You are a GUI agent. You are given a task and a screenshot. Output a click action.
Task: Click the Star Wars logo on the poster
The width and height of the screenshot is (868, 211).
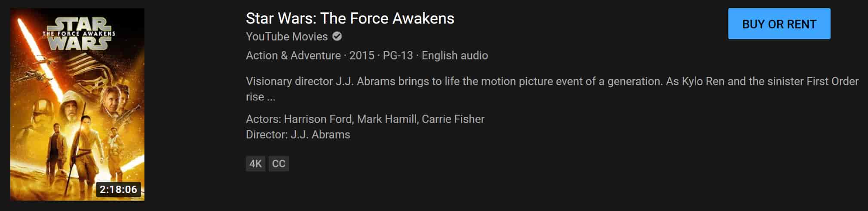point(79,34)
